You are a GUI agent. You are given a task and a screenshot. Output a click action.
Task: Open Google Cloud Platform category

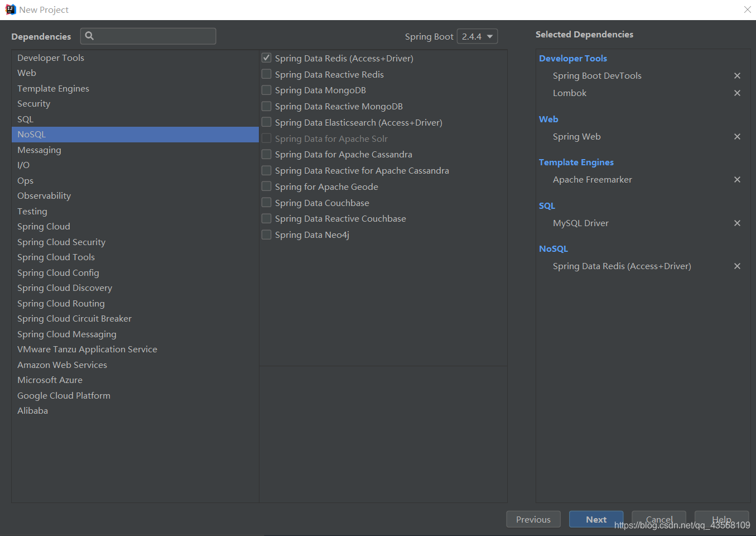[x=135, y=395]
